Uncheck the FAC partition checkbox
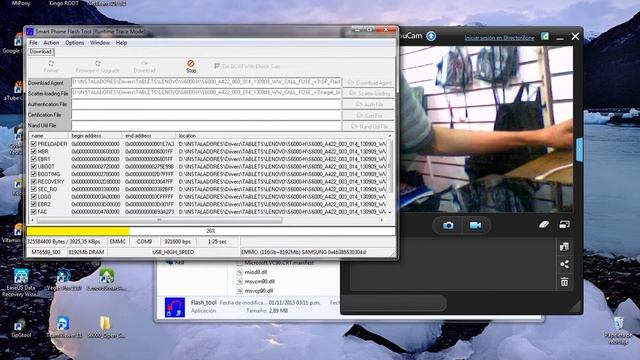 pos(34,212)
